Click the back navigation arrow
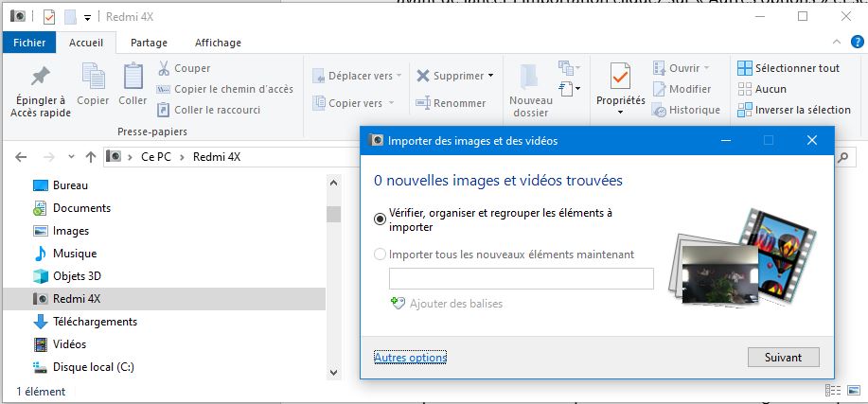The image size is (868, 404). (x=21, y=157)
